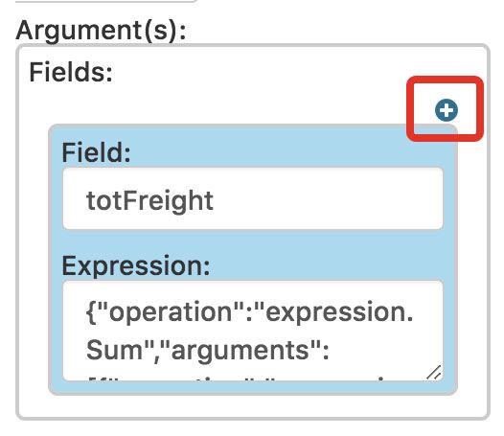Place cursor on the "operation" expression line
Viewport: 504px width, 436px height.
click(x=249, y=311)
